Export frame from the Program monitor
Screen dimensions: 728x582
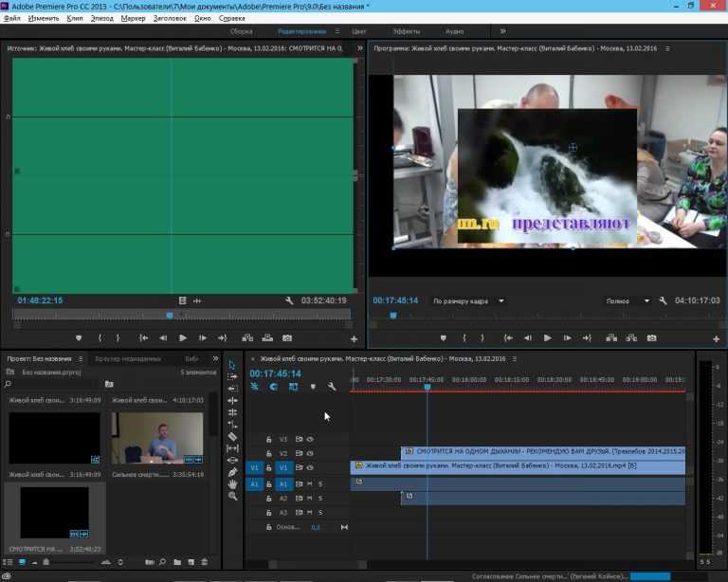click(x=652, y=338)
